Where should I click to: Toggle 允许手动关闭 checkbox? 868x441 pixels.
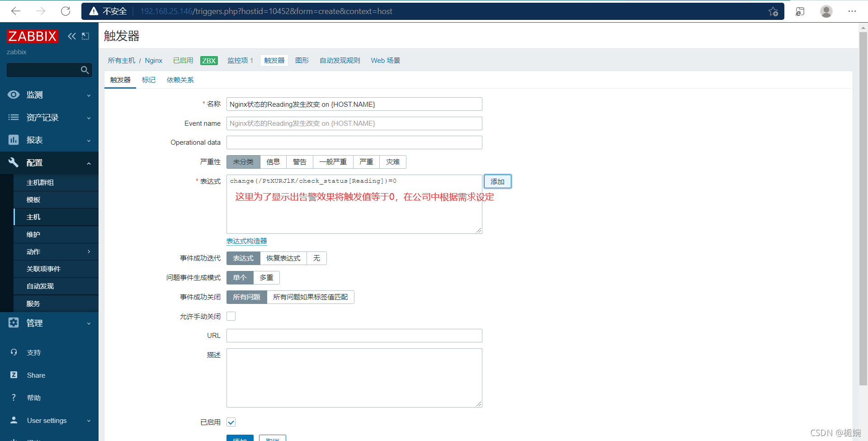click(231, 316)
